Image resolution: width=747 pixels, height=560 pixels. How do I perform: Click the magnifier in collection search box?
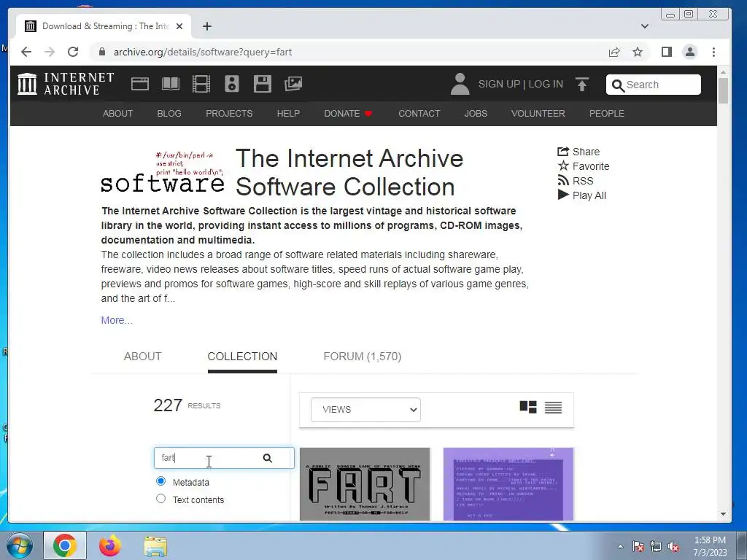click(x=267, y=458)
